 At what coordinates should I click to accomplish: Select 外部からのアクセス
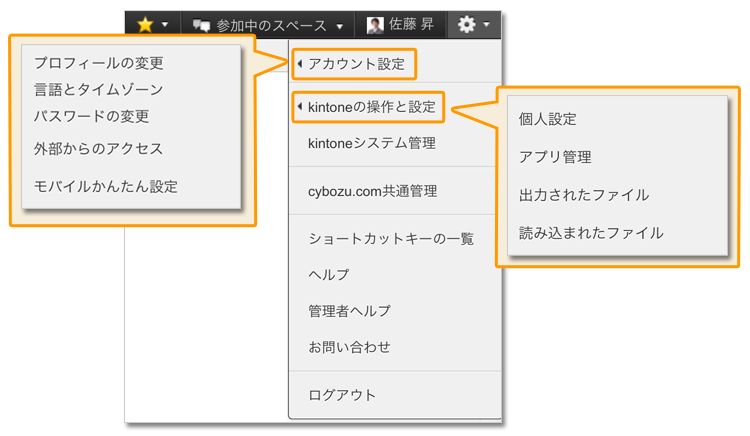98,148
